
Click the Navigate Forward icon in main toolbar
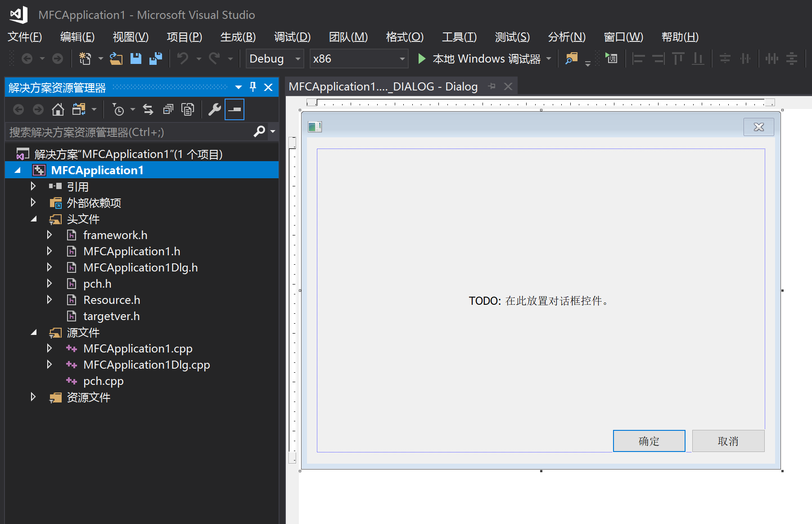(x=58, y=59)
